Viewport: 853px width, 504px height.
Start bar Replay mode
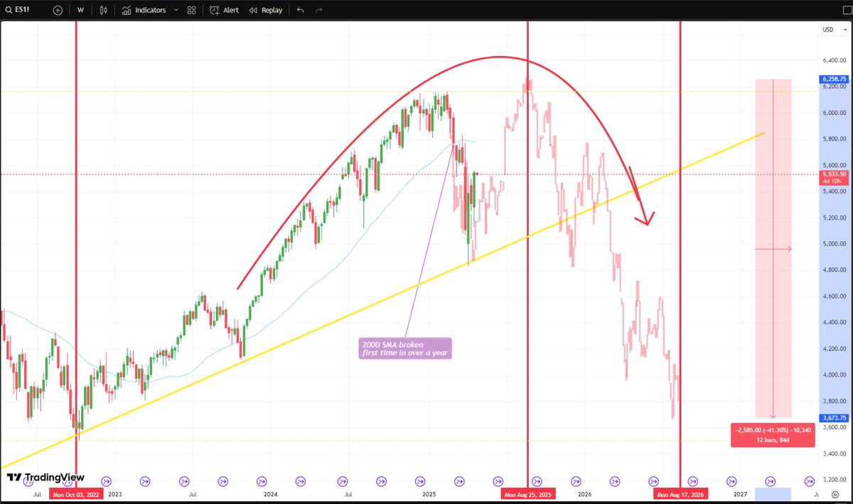(x=264, y=10)
